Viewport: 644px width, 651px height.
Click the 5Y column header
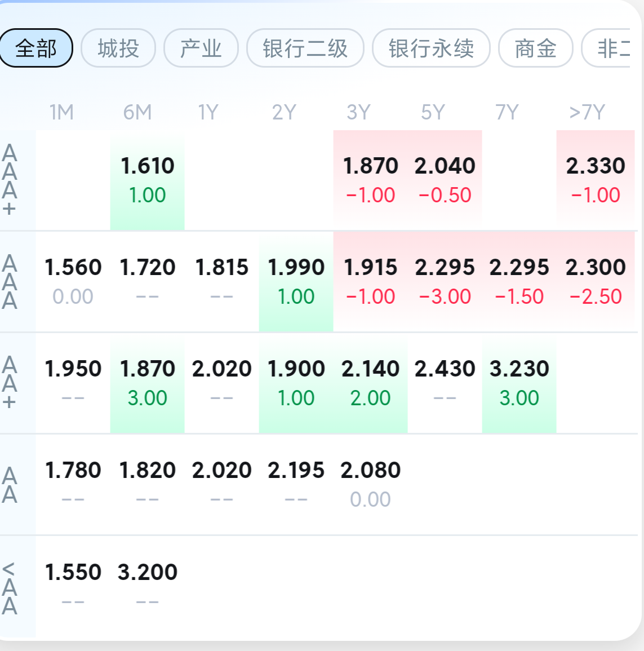433,113
